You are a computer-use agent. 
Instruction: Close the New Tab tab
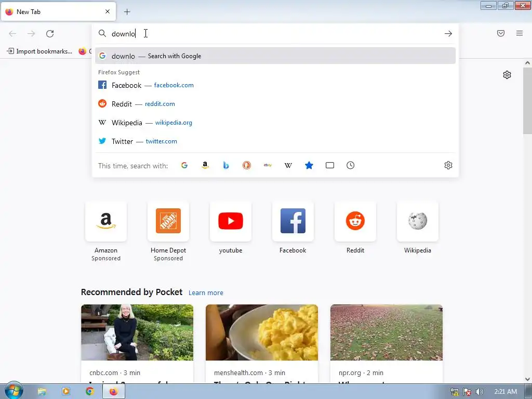point(108,11)
